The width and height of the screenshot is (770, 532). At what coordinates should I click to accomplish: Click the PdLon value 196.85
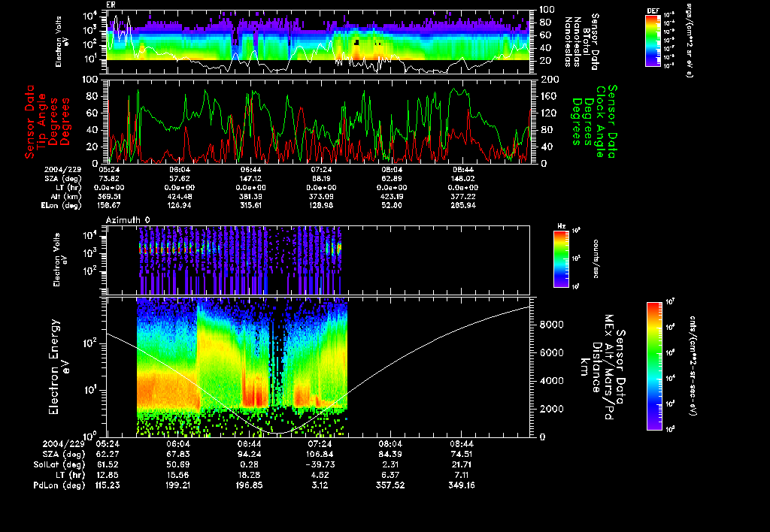pyautogui.click(x=249, y=485)
